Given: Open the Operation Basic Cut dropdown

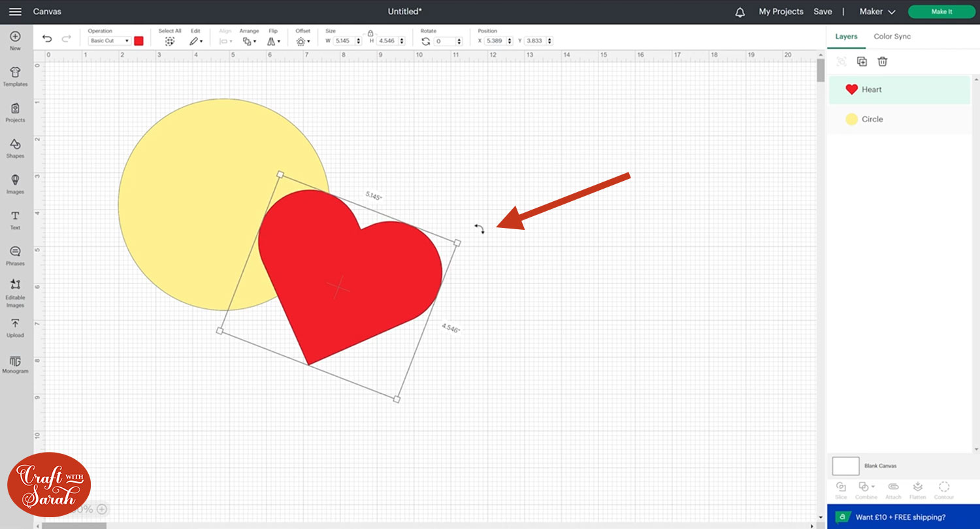Looking at the screenshot, I should pos(110,41).
